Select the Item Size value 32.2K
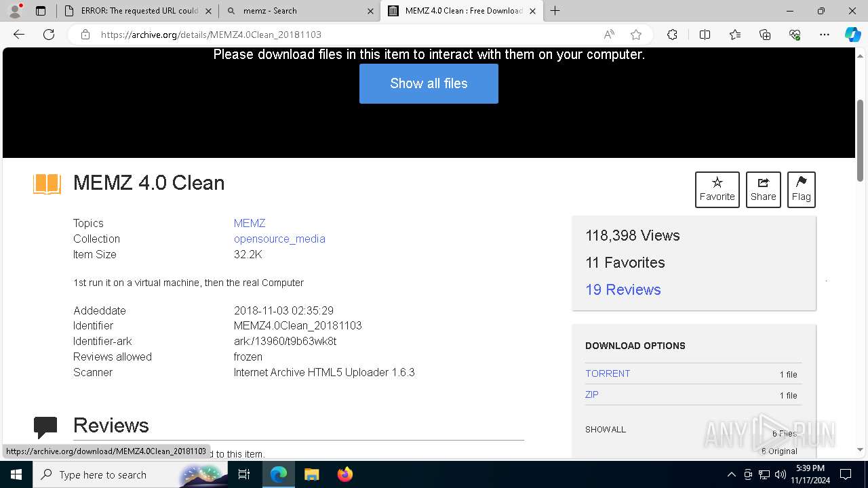The height and width of the screenshot is (488, 868). [248, 254]
